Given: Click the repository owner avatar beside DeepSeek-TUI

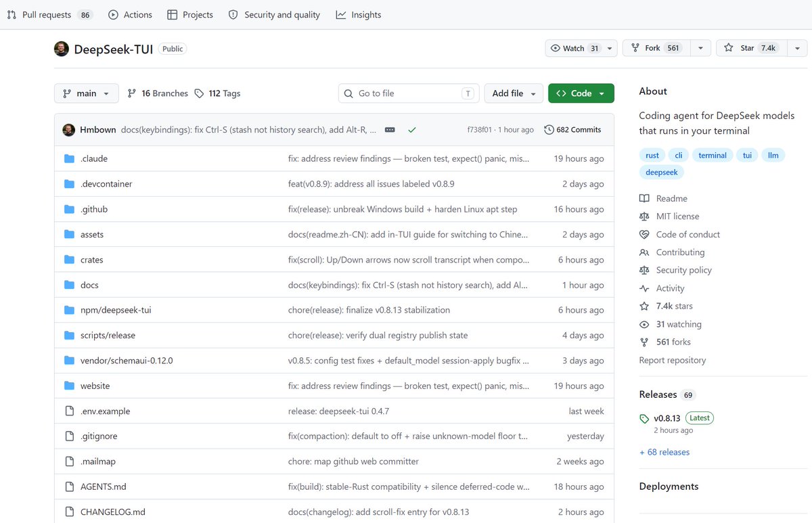Looking at the screenshot, I should [x=62, y=49].
